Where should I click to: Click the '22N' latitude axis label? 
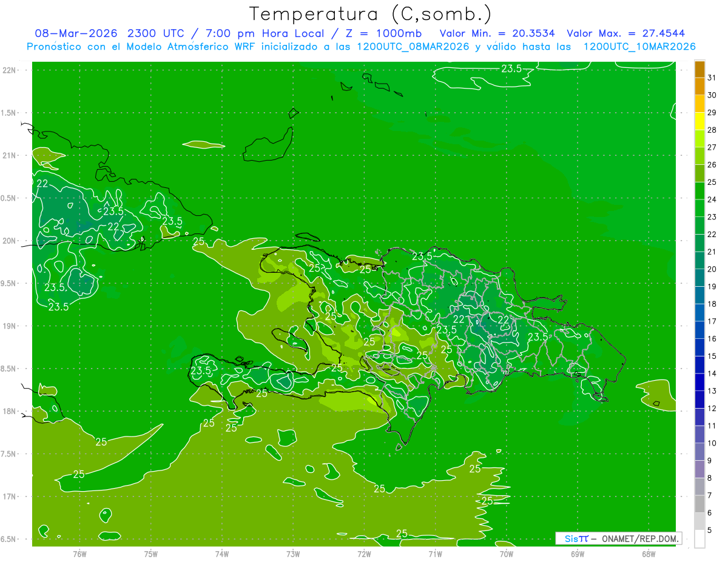click(10, 70)
